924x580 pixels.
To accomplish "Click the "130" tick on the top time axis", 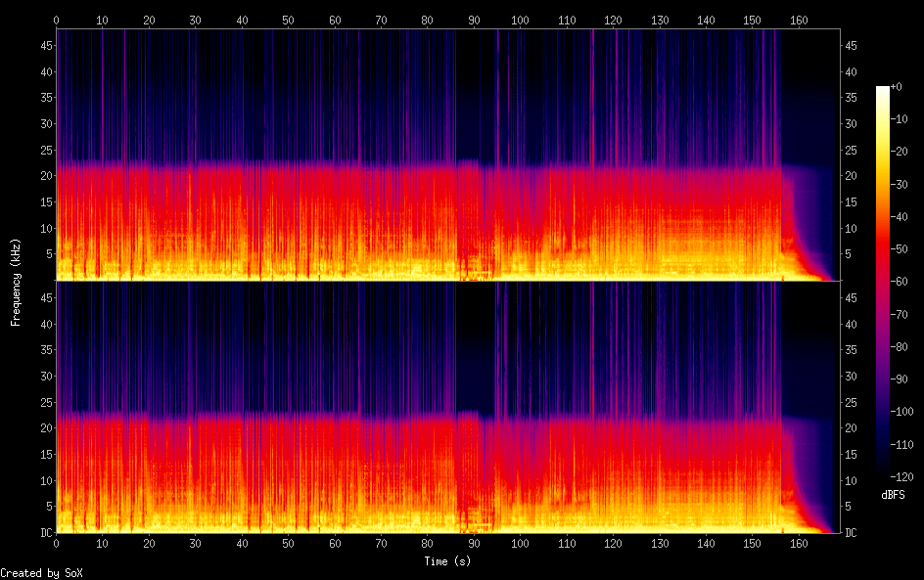I will (x=660, y=20).
